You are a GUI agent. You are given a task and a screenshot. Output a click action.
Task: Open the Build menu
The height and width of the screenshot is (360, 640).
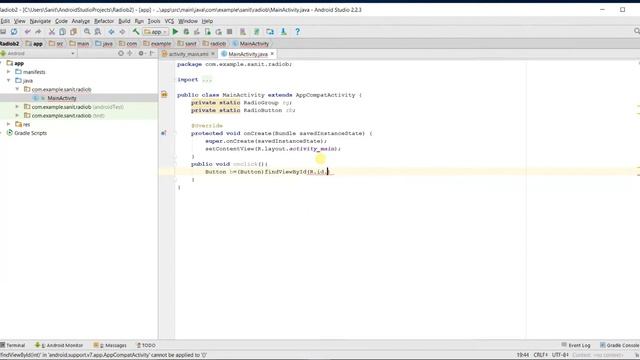pyautogui.click(x=124, y=21)
